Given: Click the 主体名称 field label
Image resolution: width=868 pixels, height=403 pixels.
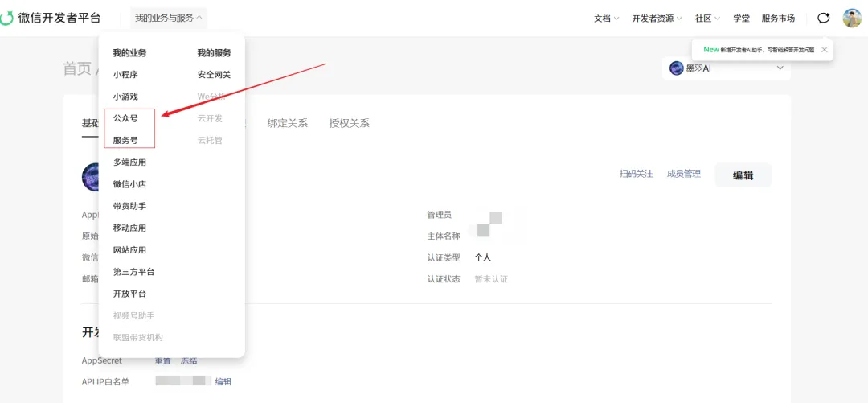Looking at the screenshot, I should (444, 236).
